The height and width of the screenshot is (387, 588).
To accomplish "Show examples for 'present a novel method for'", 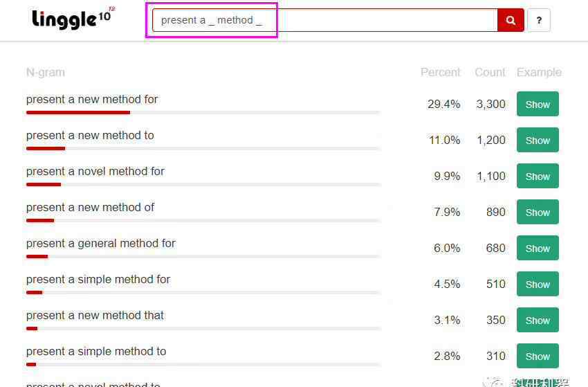I will pos(538,176).
